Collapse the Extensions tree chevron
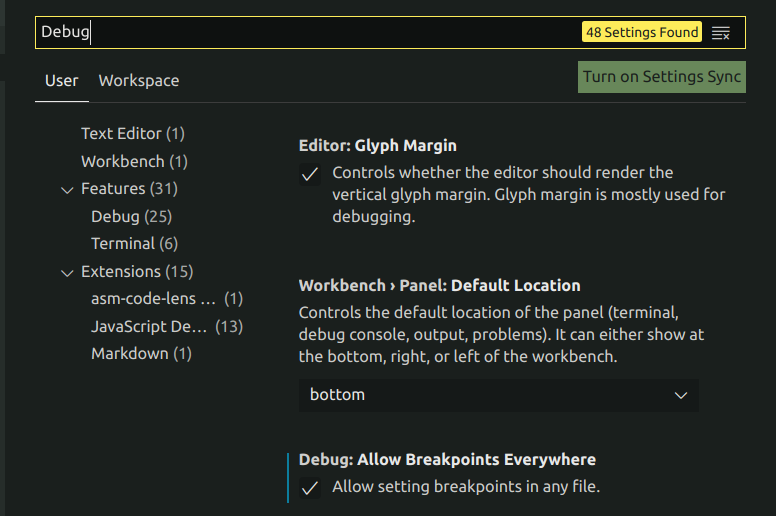This screenshot has width=776, height=516. coord(67,272)
